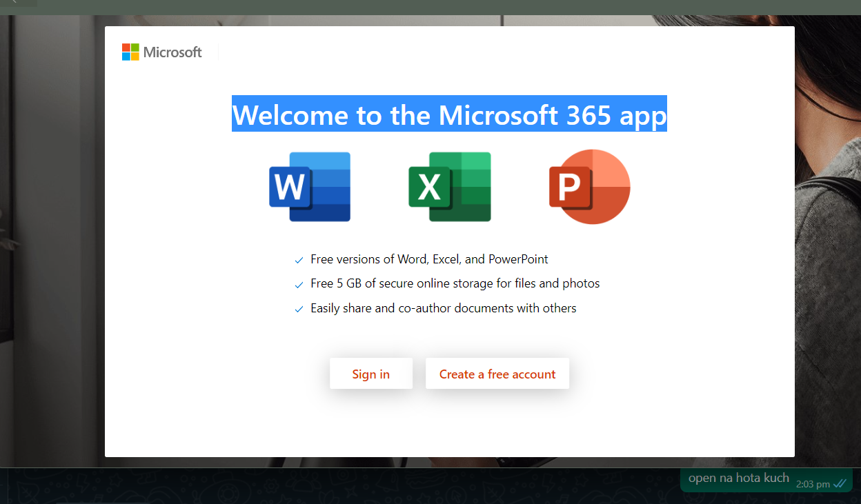Click the four-color Microsoft logo squares
861x504 pixels.
coord(130,52)
